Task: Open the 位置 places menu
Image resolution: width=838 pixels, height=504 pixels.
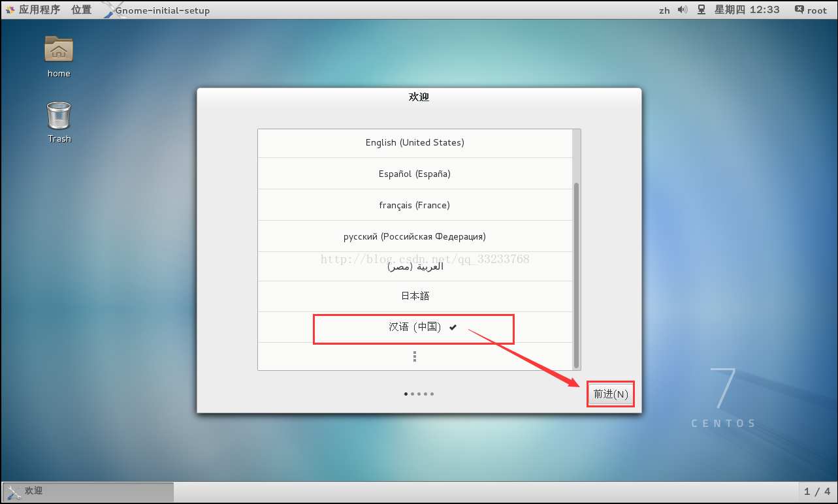Action: 82,10
